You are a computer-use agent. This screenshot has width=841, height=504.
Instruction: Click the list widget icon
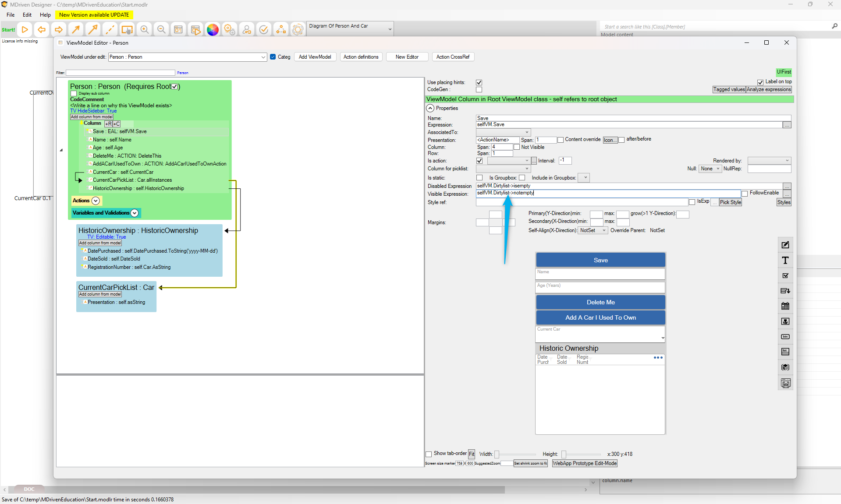pos(785,352)
